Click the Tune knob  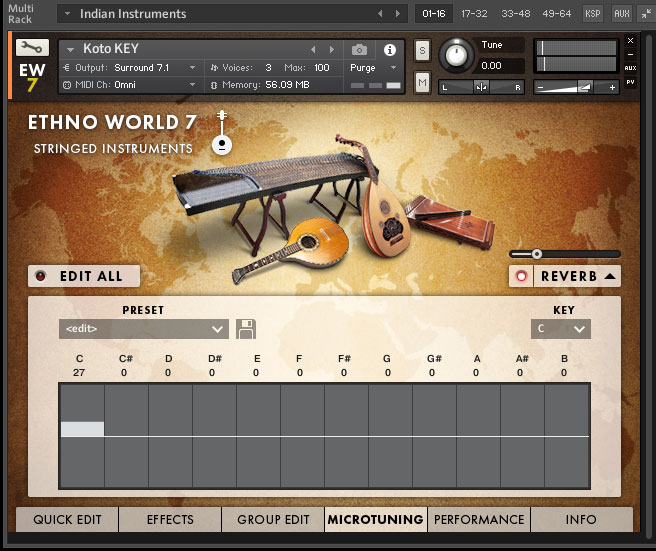point(456,55)
